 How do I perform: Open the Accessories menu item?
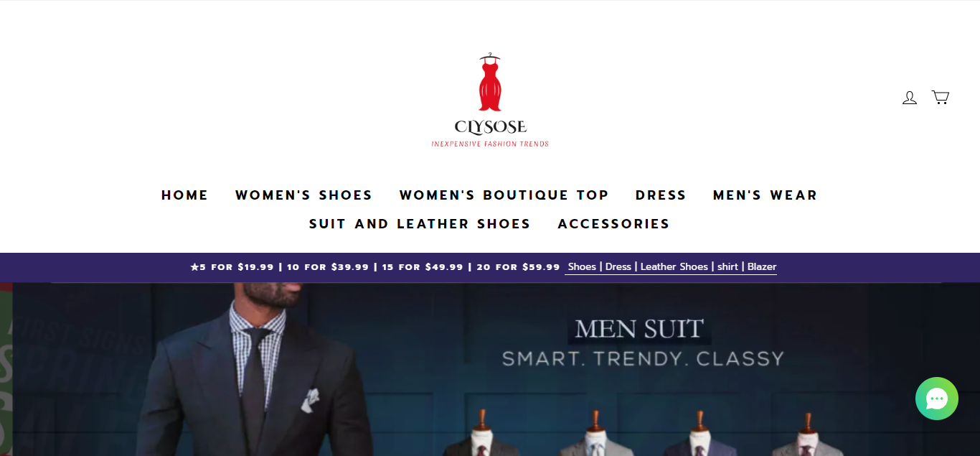[614, 224]
